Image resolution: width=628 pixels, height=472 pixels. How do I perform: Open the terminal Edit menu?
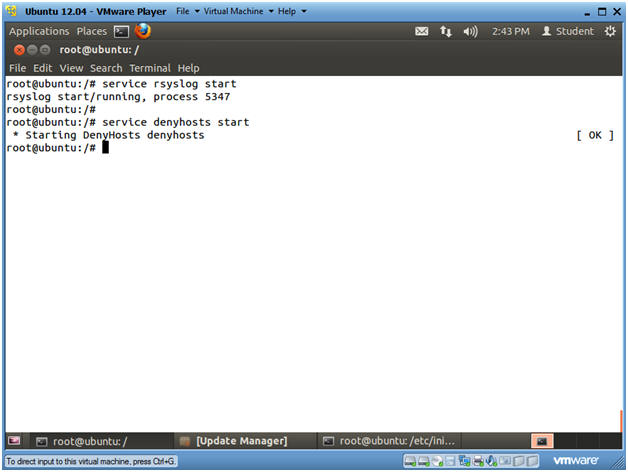pos(42,68)
